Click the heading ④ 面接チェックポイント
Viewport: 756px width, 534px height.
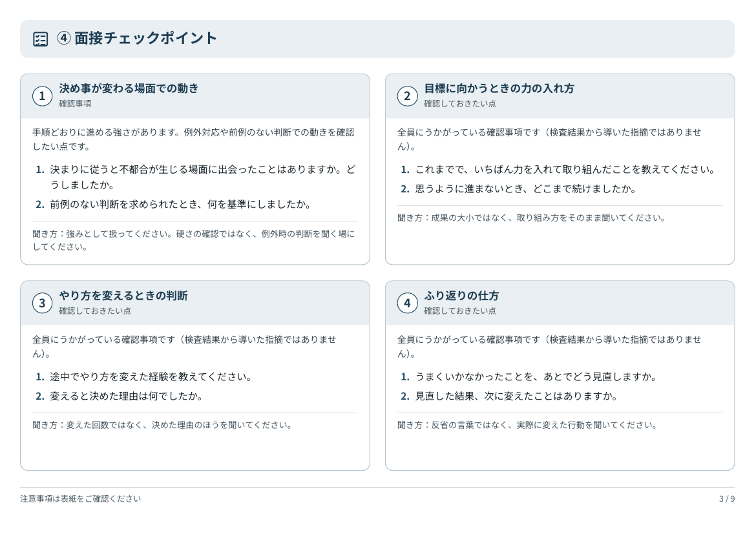click(137, 38)
